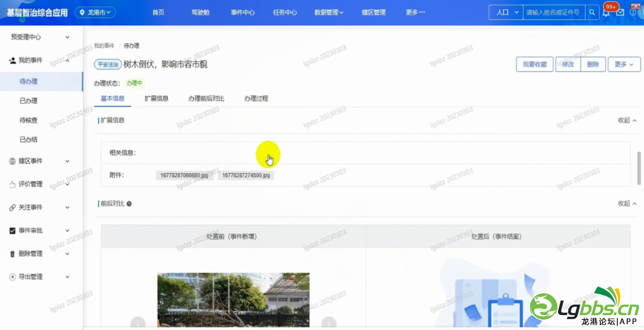Open 更多 in top navigation
Image resolution: width=644 pixels, height=330 pixels.
click(415, 13)
